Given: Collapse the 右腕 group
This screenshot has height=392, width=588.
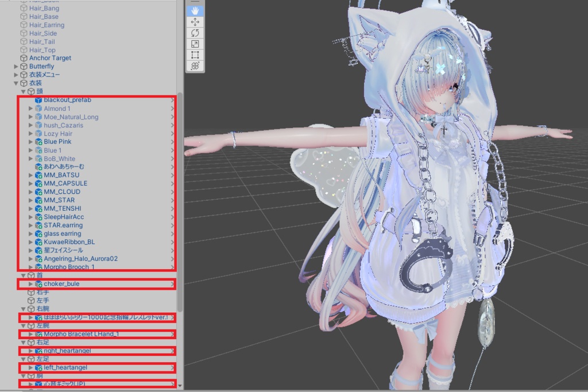Looking at the screenshot, I should click(x=23, y=309).
